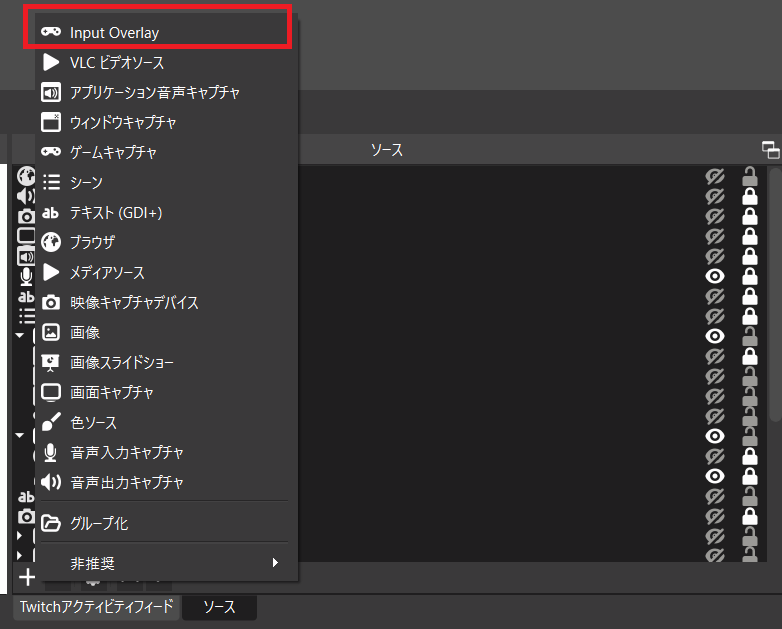Collapse the first expanded group in source list

[19, 336]
